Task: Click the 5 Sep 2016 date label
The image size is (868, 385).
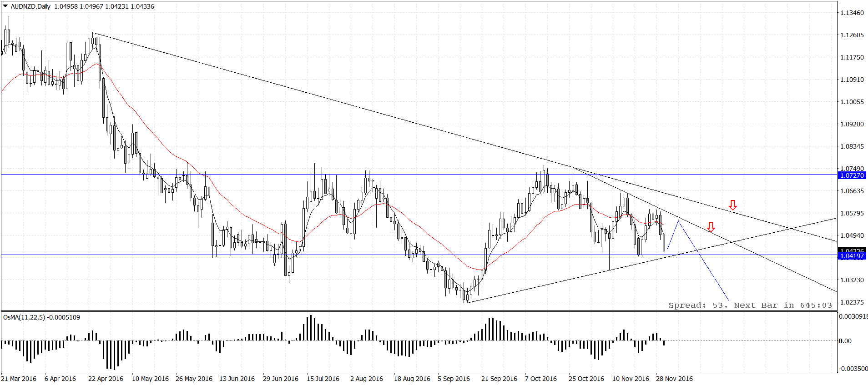Action: (x=454, y=379)
